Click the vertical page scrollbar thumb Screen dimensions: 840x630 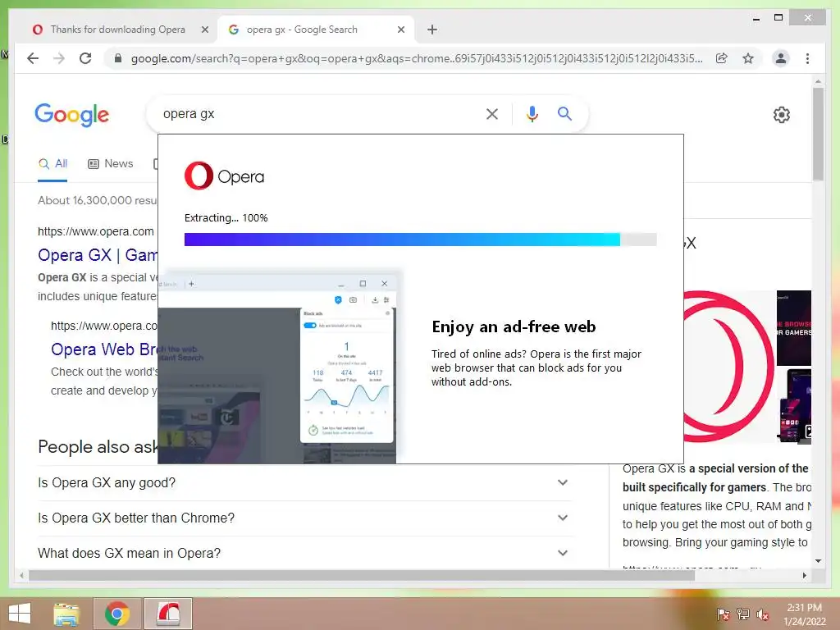point(818,134)
